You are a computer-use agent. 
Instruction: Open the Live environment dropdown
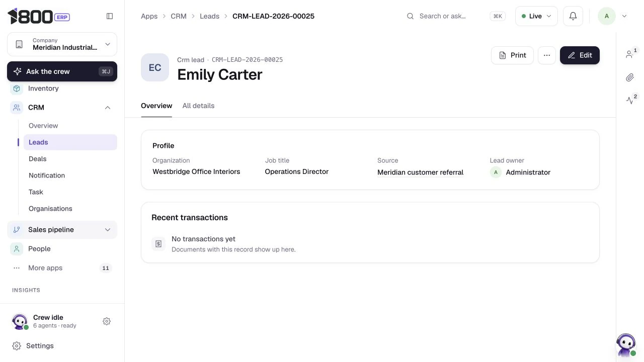tap(536, 16)
